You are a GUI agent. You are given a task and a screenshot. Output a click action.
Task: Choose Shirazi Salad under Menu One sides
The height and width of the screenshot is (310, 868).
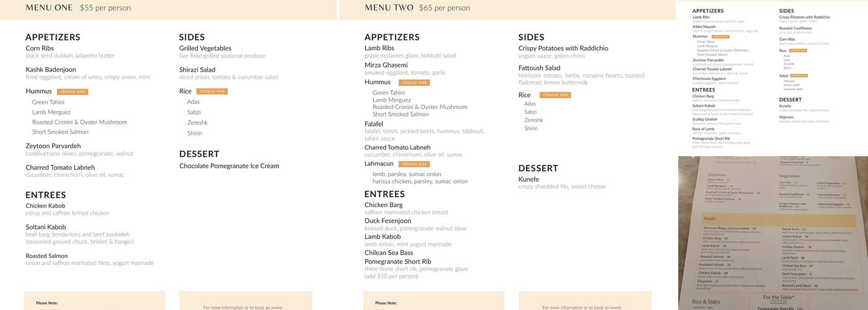tap(197, 70)
